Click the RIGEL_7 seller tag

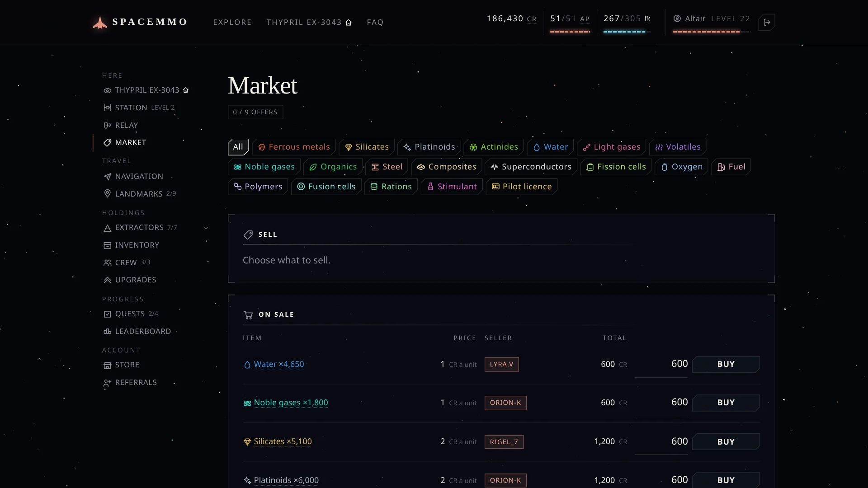[504, 442]
